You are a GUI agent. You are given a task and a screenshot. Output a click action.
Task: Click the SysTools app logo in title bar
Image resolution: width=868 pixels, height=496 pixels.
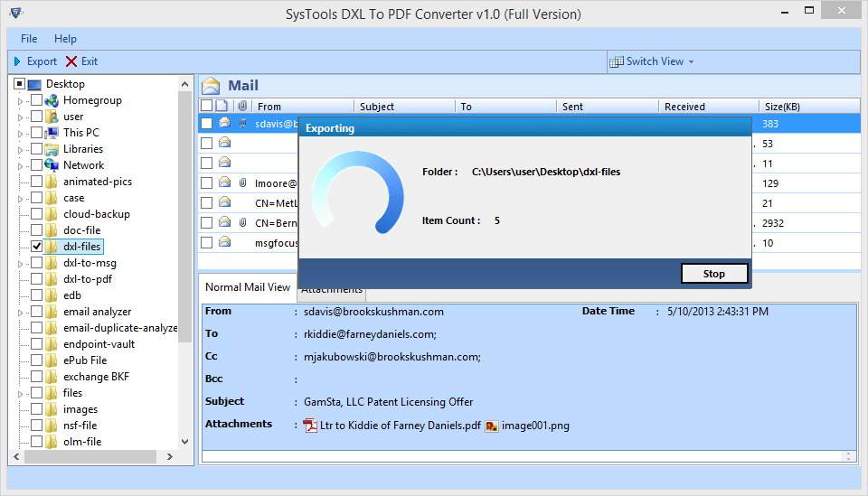[x=16, y=12]
